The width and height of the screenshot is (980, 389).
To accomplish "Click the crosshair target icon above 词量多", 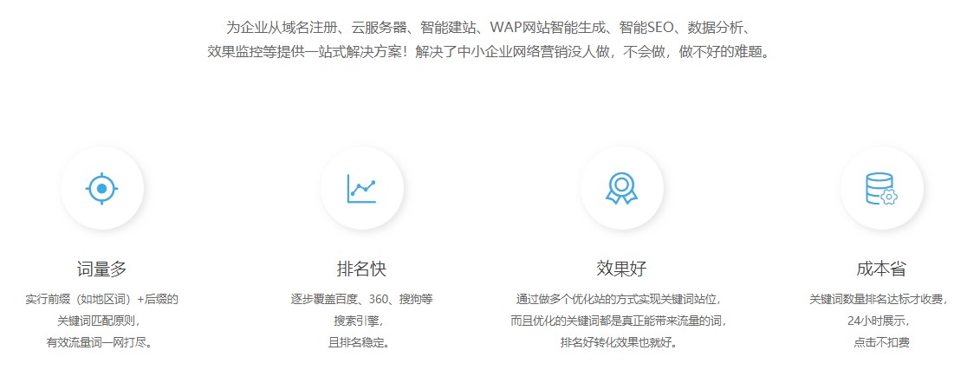I will click(102, 188).
